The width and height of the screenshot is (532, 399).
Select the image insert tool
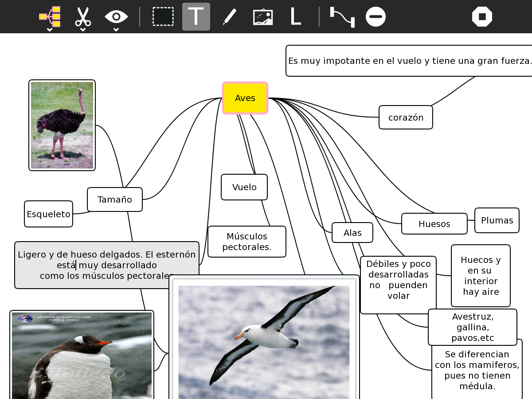point(263,17)
